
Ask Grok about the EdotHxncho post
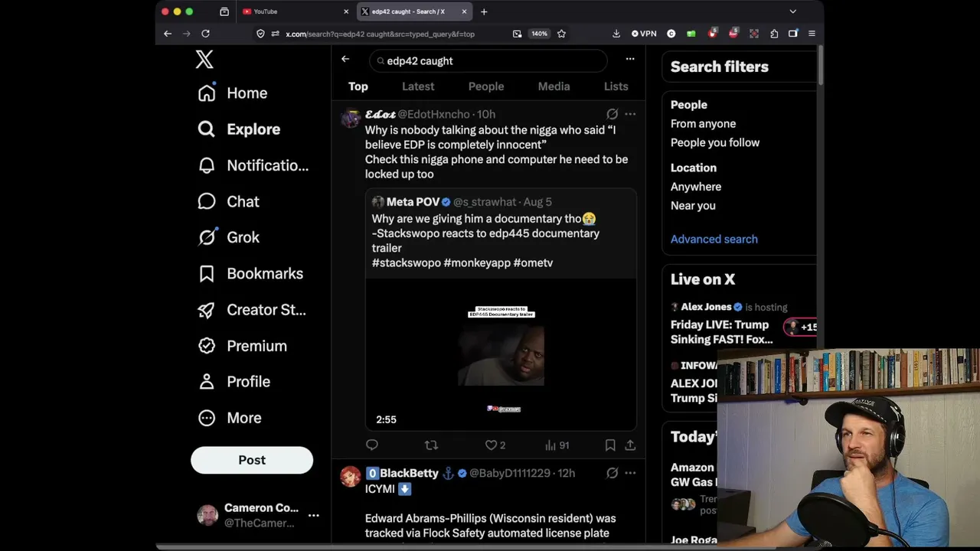click(x=612, y=114)
